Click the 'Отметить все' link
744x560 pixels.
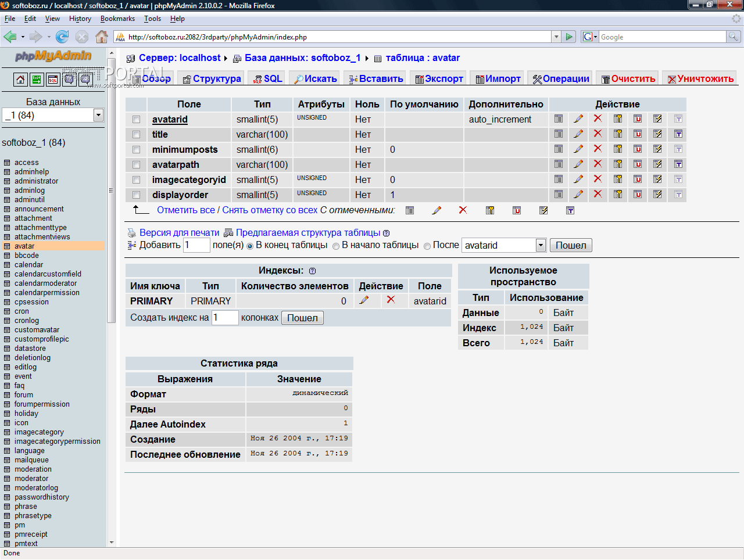tap(186, 210)
